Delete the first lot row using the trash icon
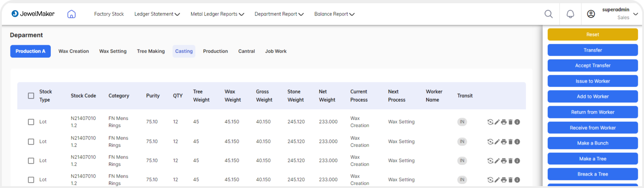 (511, 122)
